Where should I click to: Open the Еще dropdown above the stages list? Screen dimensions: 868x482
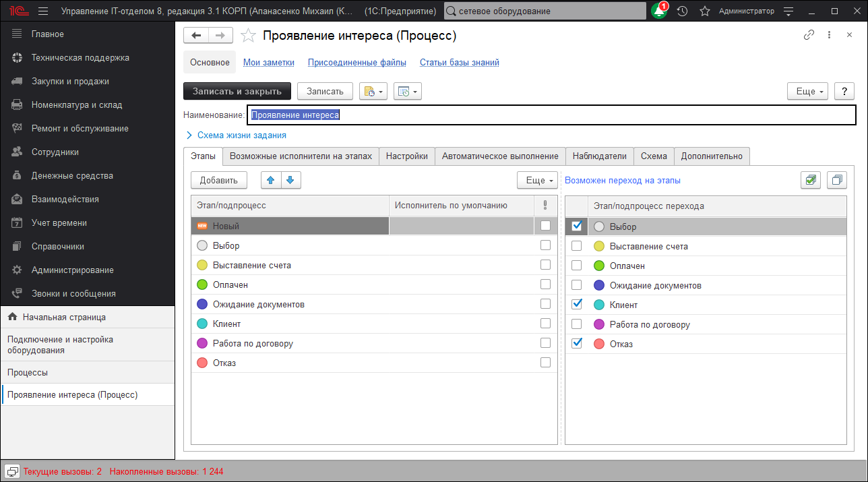click(536, 180)
